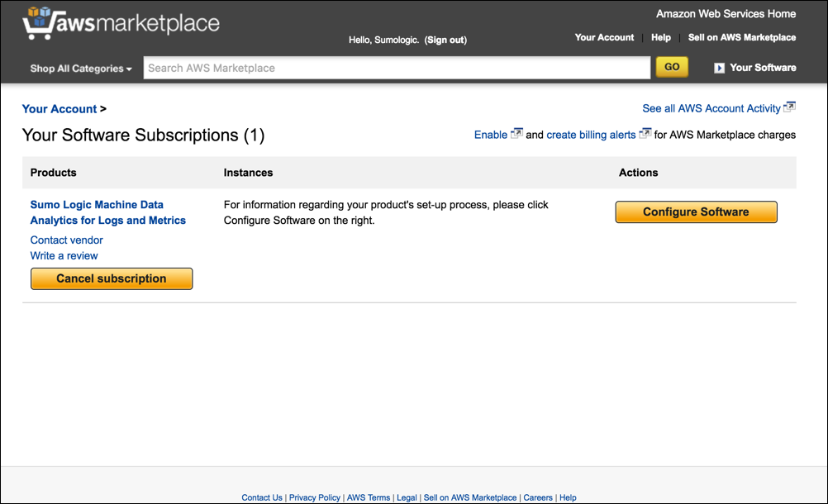
Task: Click the Contact vendor link
Action: pos(66,240)
